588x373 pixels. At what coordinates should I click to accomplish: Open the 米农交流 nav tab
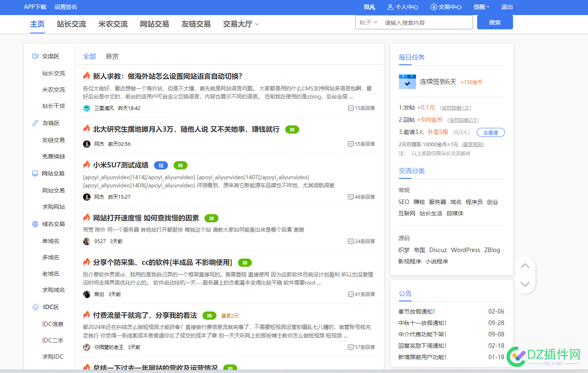[x=113, y=24]
